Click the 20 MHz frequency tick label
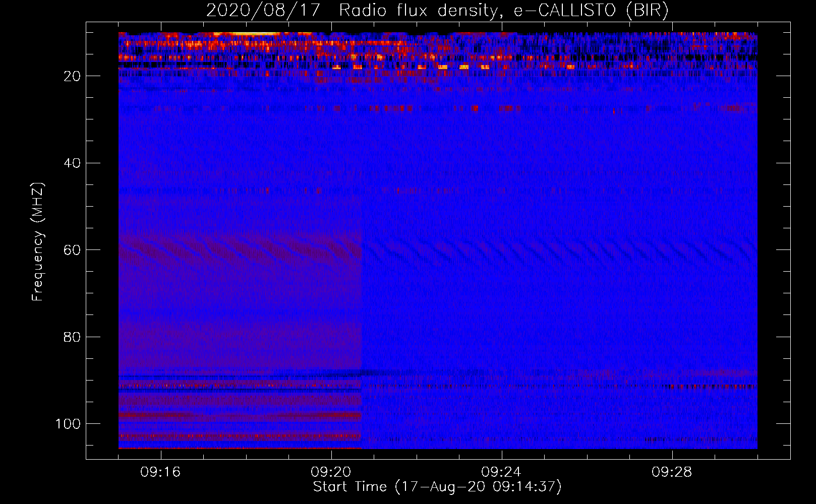 pyautogui.click(x=72, y=76)
